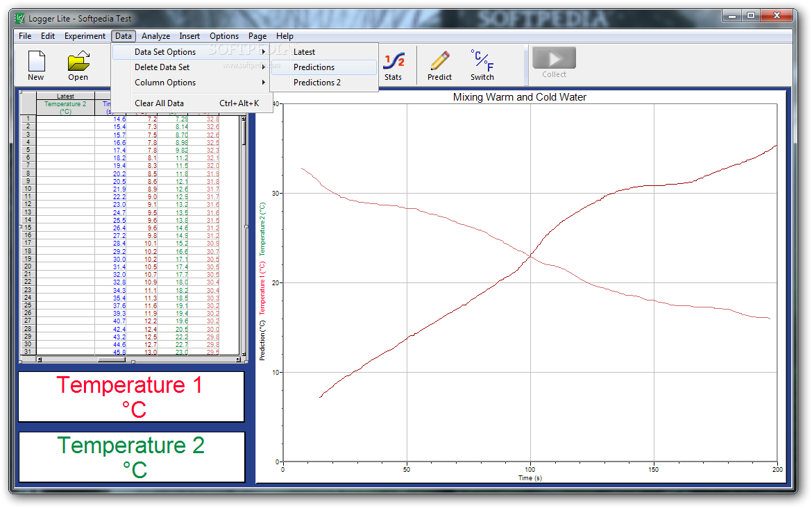Expand the Delete Data Set submenu
The width and height of the screenshot is (812, 508).
pyautogui.click(x=192, y=67)
